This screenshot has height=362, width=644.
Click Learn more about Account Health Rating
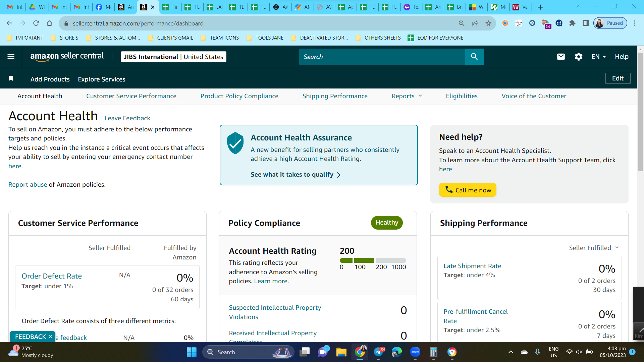tap(271, 281)
